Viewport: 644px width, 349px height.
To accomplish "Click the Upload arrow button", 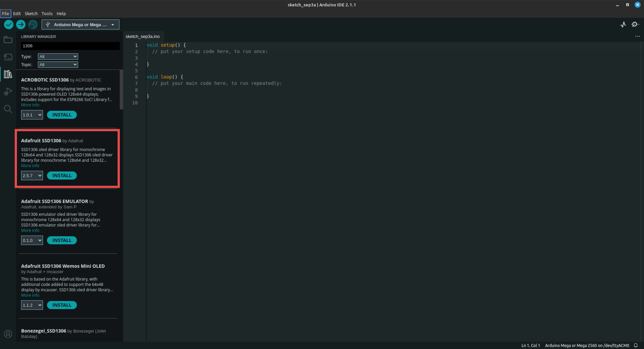I will (21, 24).
